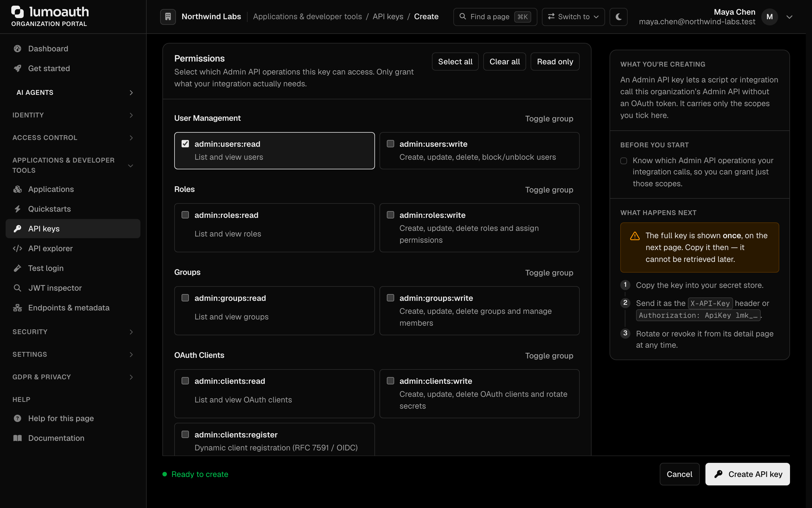Screen dimensions: 812x508
Task: Click the Northwind Labs building icon
Action: (x=168, y=16)
